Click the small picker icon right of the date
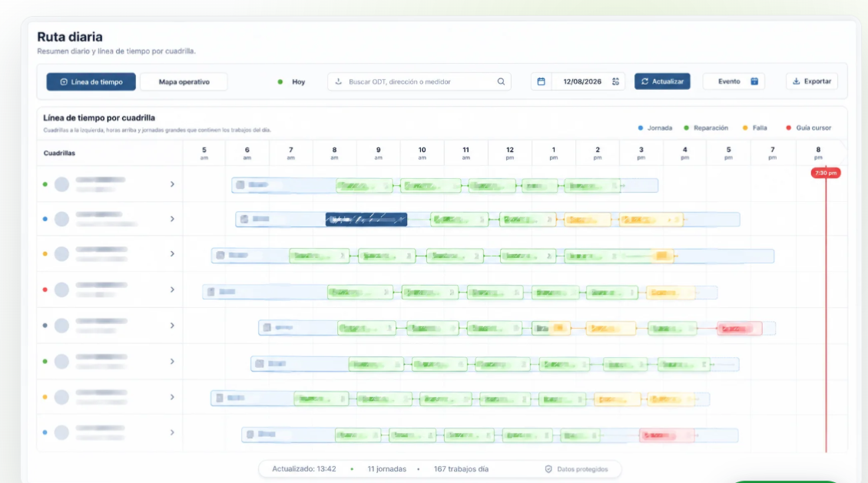Image resolution: width=868 pixels, height=483 pixels. [615, 82]
